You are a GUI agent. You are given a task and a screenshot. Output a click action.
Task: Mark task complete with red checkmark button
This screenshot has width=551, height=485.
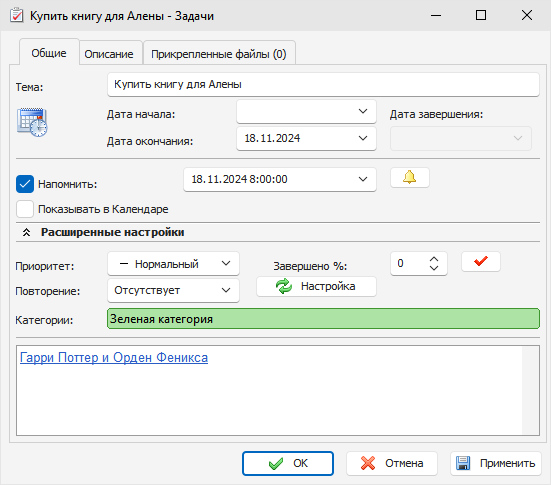point(480,261)
